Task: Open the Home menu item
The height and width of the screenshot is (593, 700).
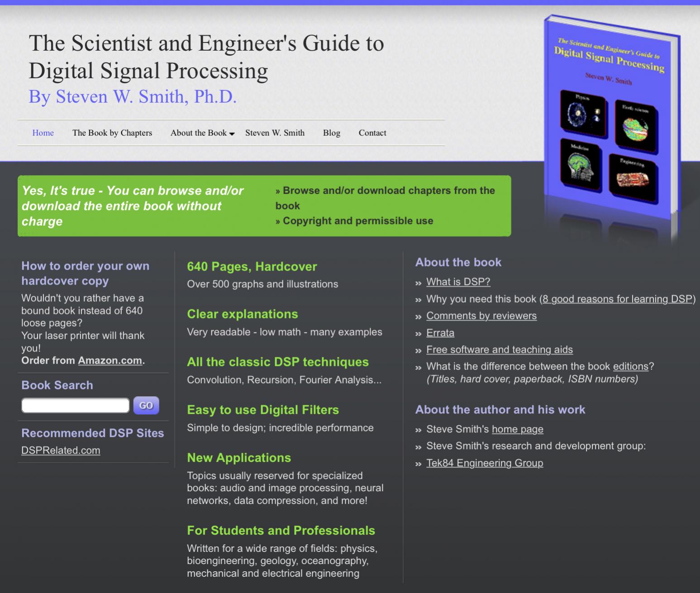Action: point(43,133)
